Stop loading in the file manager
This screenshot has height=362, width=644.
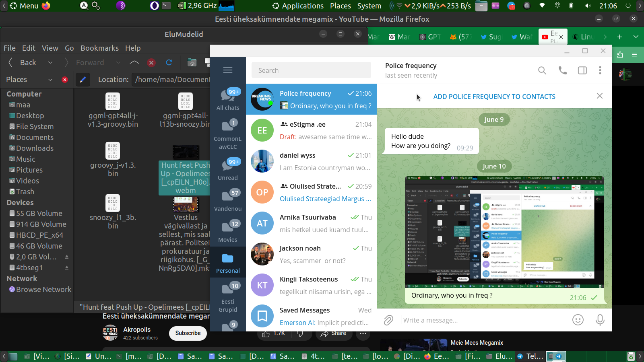point(151,62)
